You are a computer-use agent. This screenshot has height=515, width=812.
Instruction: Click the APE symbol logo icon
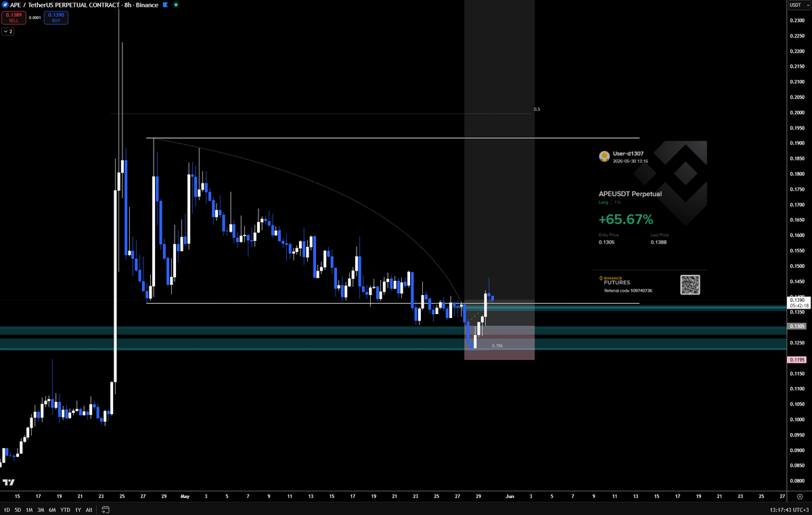5,5
